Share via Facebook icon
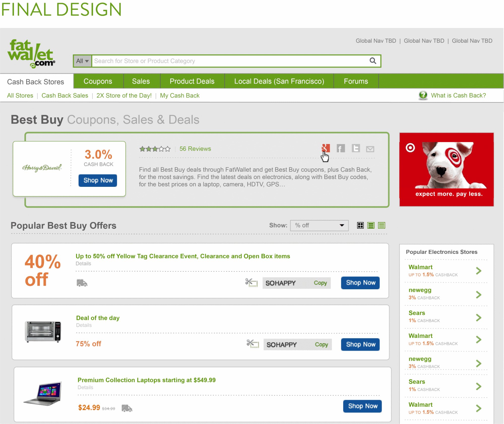 [x=341, y=148]
